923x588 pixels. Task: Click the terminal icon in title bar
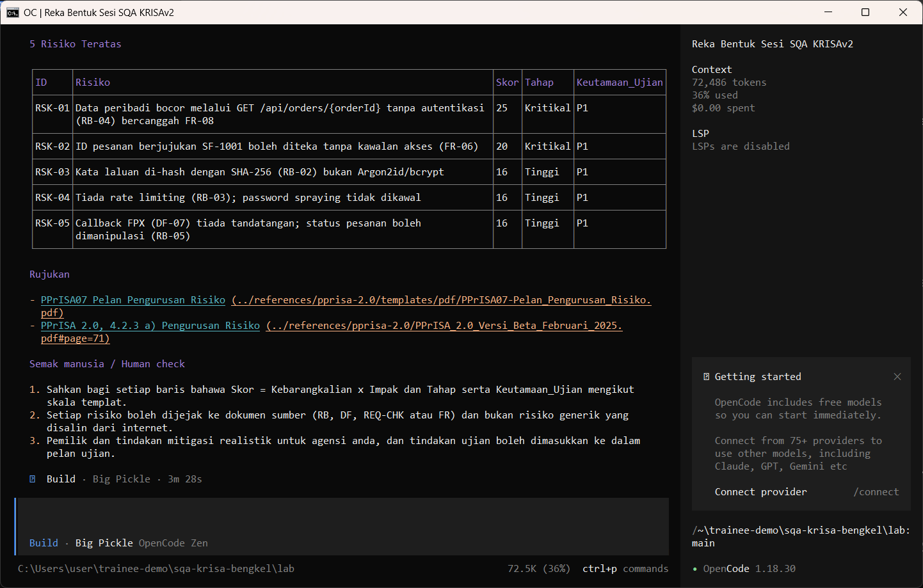coord(13,12)
